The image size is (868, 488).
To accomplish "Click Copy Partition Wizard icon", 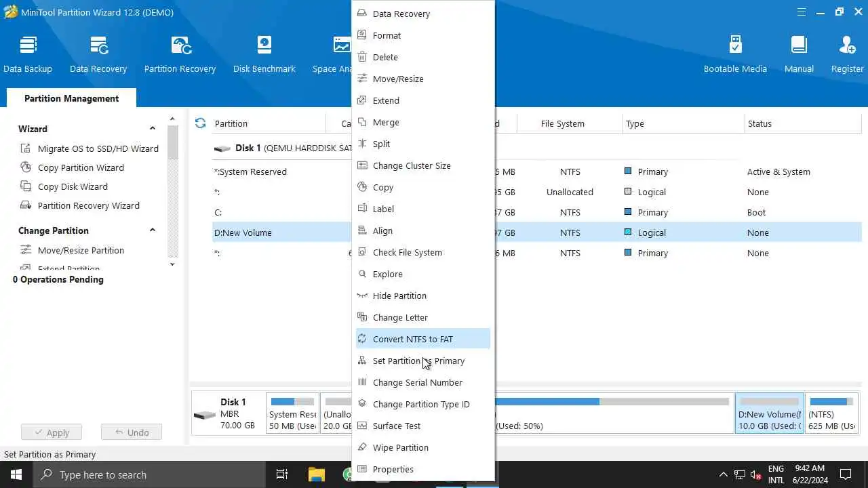I will pos(26,167).
